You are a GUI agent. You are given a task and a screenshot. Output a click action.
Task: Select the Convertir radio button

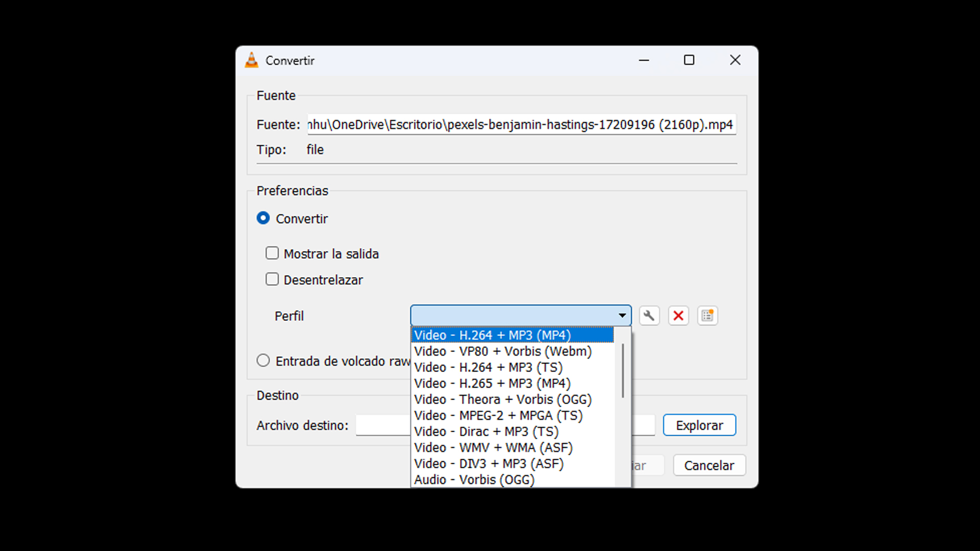(263, 218)
